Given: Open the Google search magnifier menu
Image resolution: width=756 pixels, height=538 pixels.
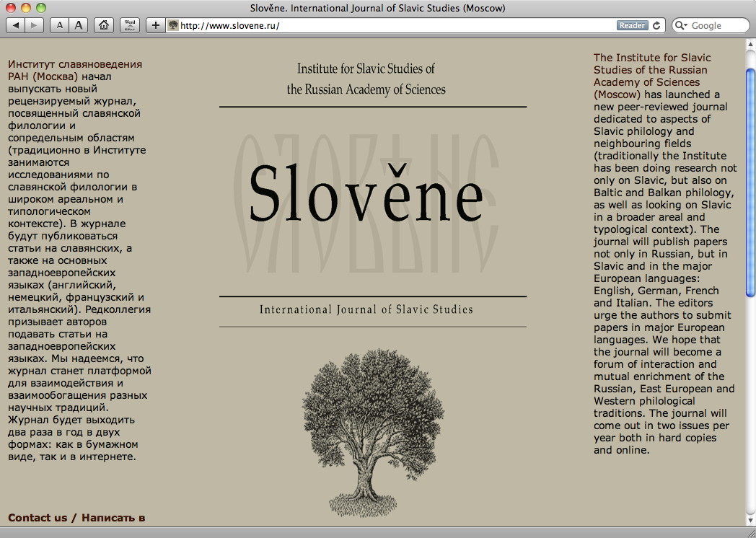Looking at the screenshot, I should point(681,25).
